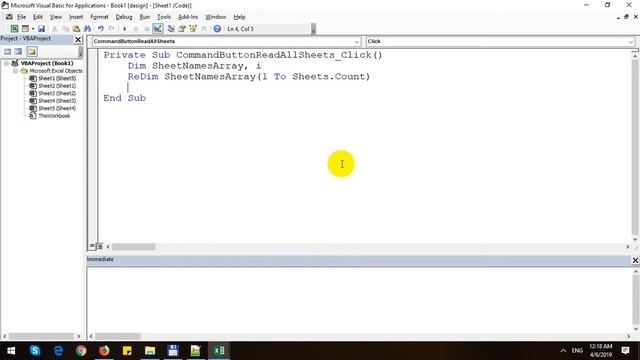The height and width of the screenshot is (360, 640).
Task: Select Sheet4 (Sheet3) in project tree
Action: (57, 100)
